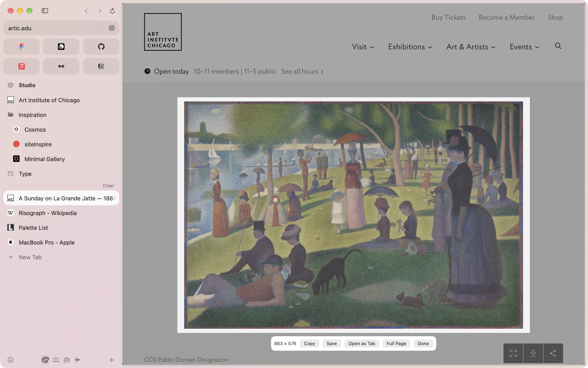Image resolution: width=588 pixels, height=368 pixels.
Task: Select A Sunday on La Grande Jatte tab
Action: tap(61, 198)
